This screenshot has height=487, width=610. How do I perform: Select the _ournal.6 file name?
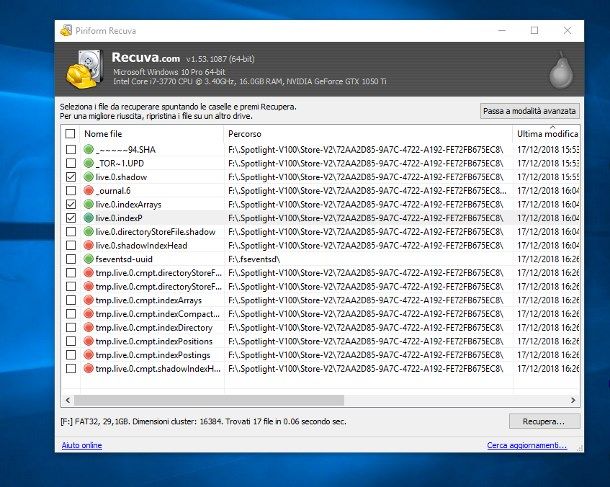point(113,191)
